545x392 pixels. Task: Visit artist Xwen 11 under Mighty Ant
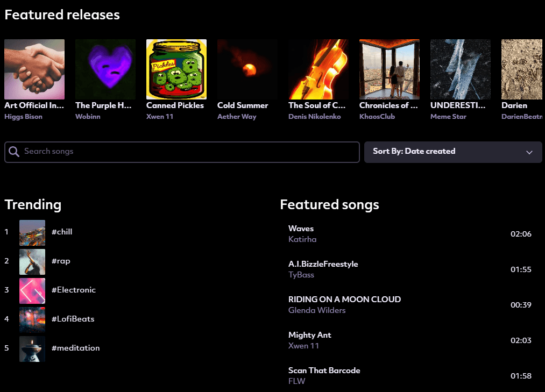303,346
